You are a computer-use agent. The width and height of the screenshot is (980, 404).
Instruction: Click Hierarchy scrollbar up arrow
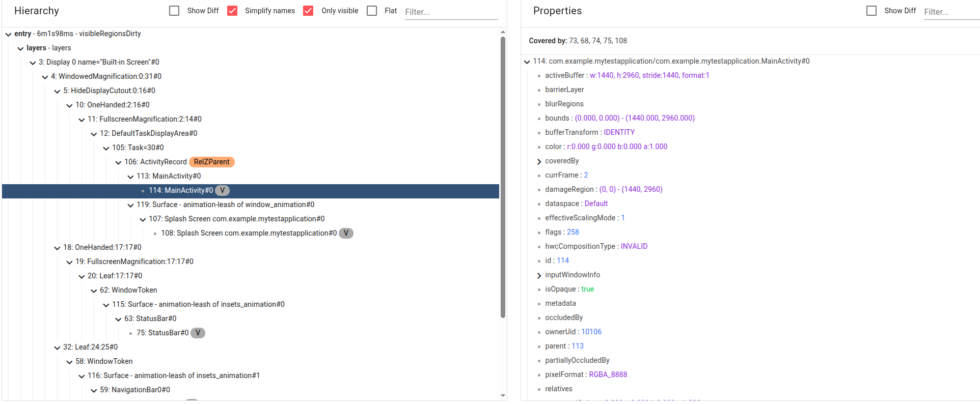pos(503,32)
